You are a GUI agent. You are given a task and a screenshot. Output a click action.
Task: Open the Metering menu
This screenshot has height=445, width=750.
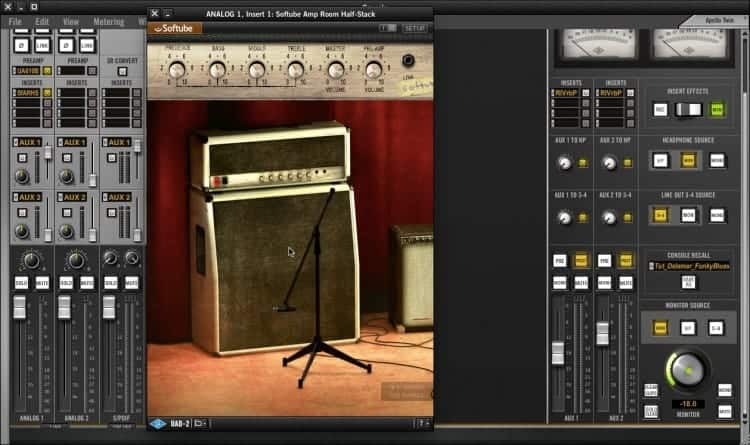point(109,22)
